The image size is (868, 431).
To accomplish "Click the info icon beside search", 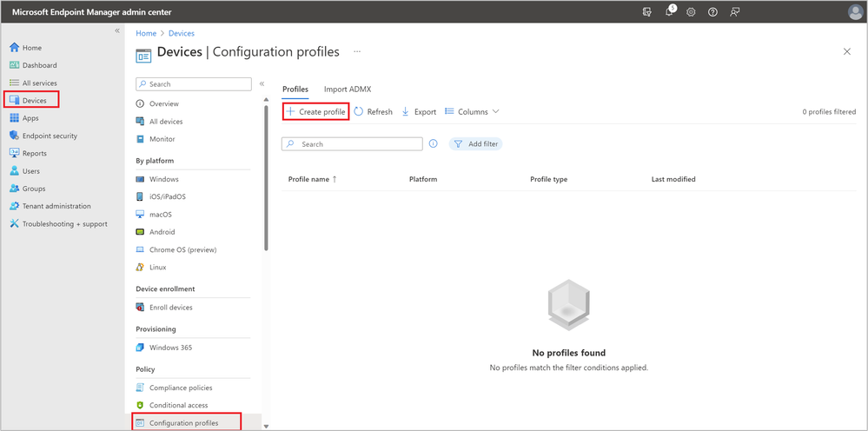I will pos(434,143).
